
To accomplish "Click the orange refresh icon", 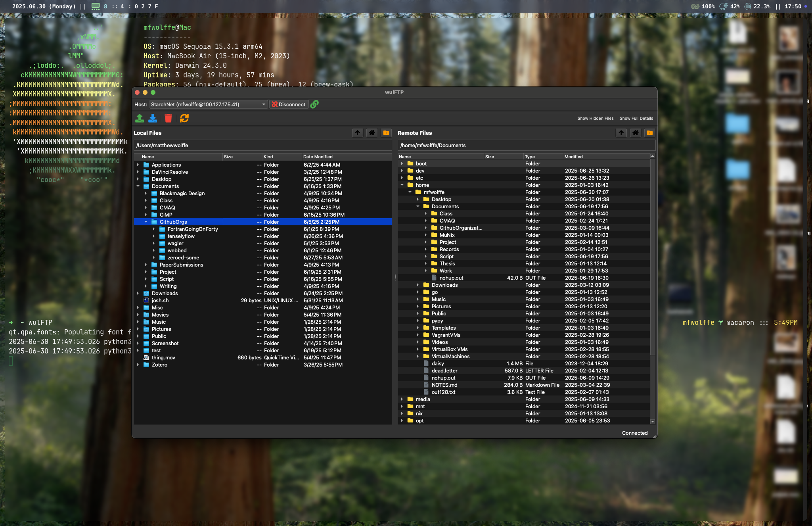I will click(184, 118).
